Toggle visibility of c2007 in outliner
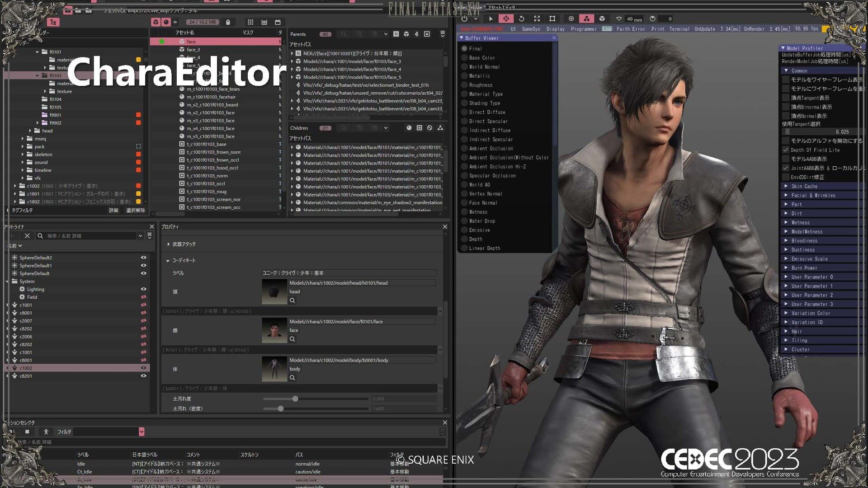Viewport: 868px width, 488px height. (x=143, y=321)
